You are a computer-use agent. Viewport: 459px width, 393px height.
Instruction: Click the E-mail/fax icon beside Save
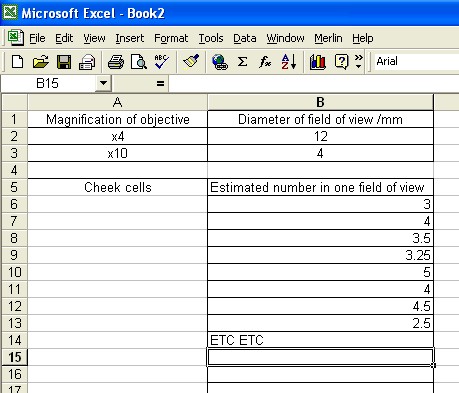pos(87,62)
